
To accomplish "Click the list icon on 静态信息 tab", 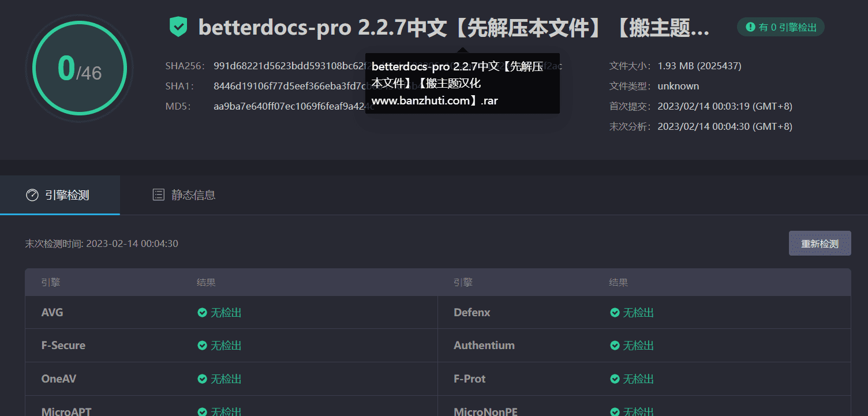I will tap(158, 195).
